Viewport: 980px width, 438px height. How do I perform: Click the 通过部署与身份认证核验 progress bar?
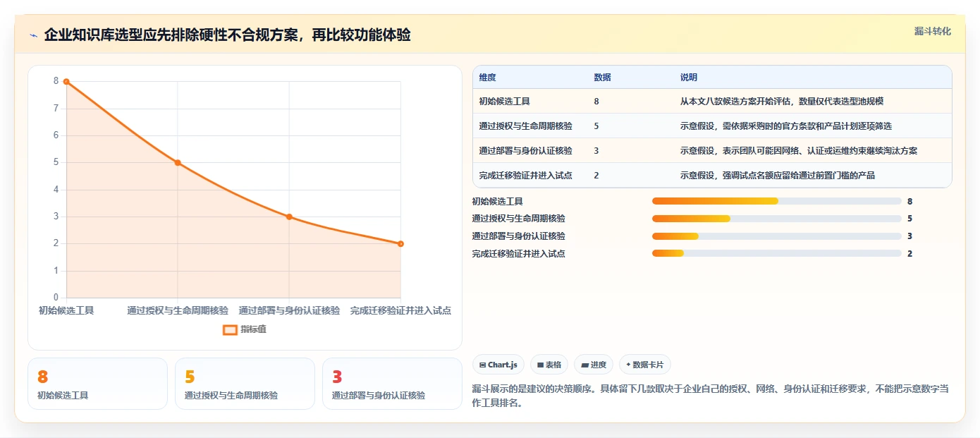(x=777, y=236)
